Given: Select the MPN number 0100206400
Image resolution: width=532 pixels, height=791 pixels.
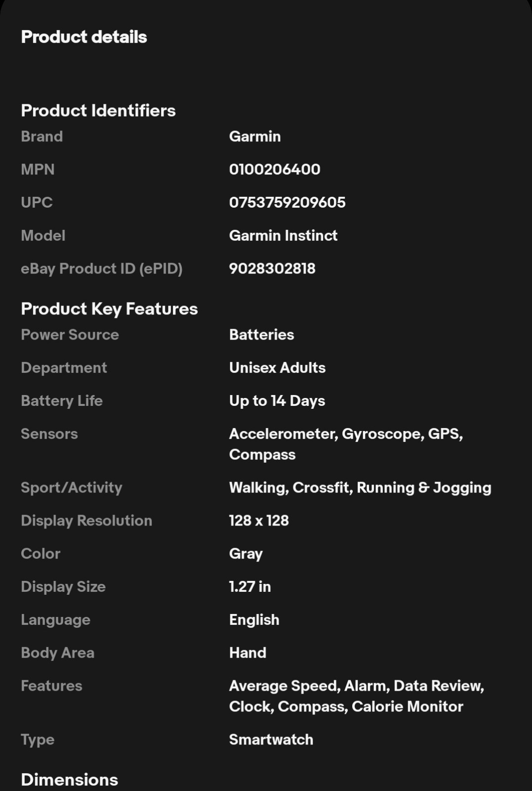Looking at the screenshot, I should 275,170.
